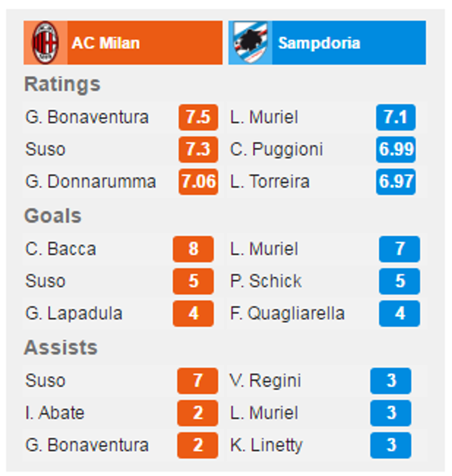
Task: Click the 6.99 rating badge
Action: point(396,150)
